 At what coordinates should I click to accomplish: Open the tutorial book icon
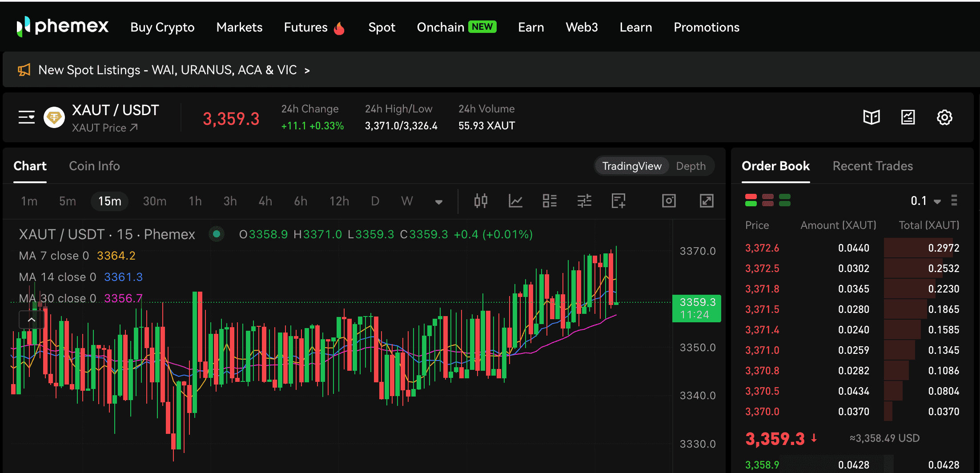[x=872, y=117]
